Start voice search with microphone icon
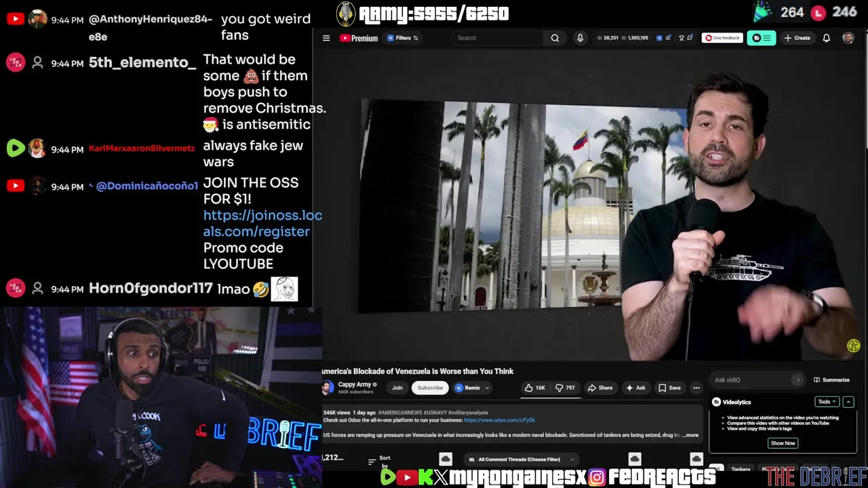Image resolution: width=868 pixels, height=488 pixels. tap(580, 38)
